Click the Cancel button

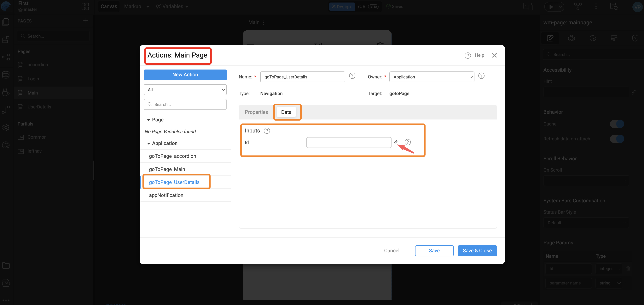pos(392,251)
